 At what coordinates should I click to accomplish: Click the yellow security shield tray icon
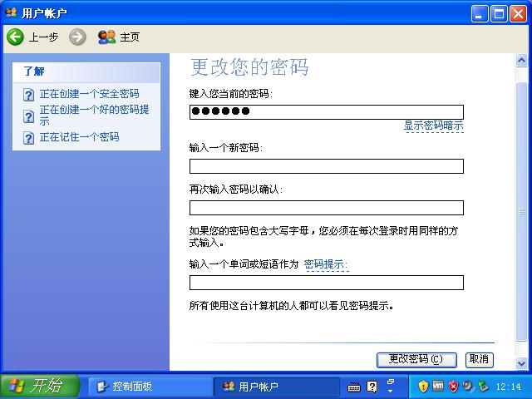(423, 387)
